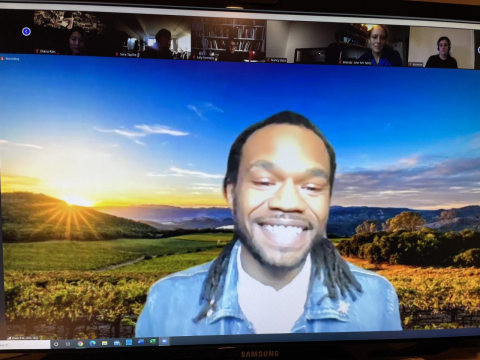Image resolution: width=480 pixels, height=360 pixels.
Task: Select Chana Kim's video thumbnail
Action: (71, 33)
